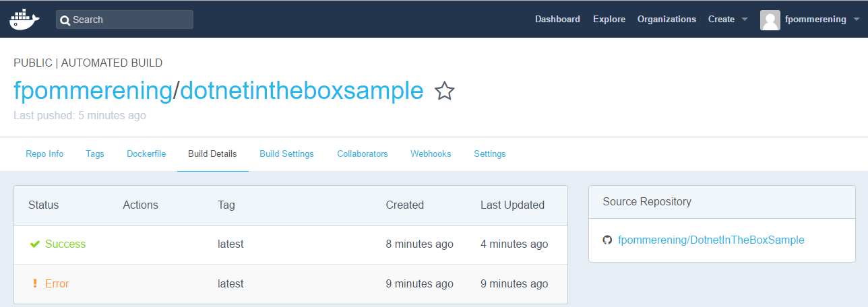868x307 pixels.
Task: Click the search magnifier icon
Action: point(65,20)
